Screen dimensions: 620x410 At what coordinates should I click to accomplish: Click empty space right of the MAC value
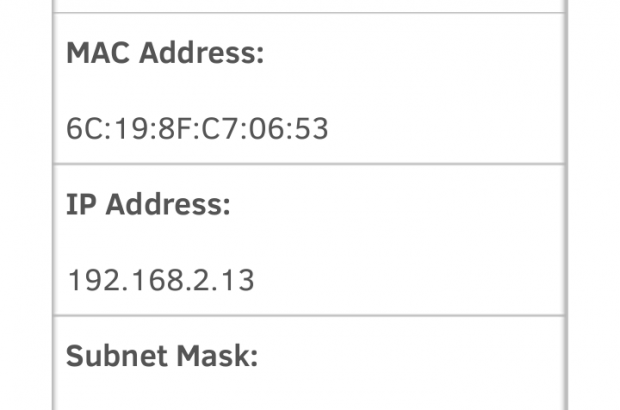(450, 129)
